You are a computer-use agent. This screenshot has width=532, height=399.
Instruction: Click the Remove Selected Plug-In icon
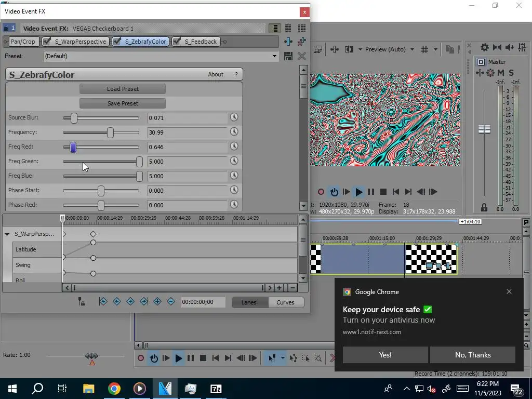coord(302,42)
